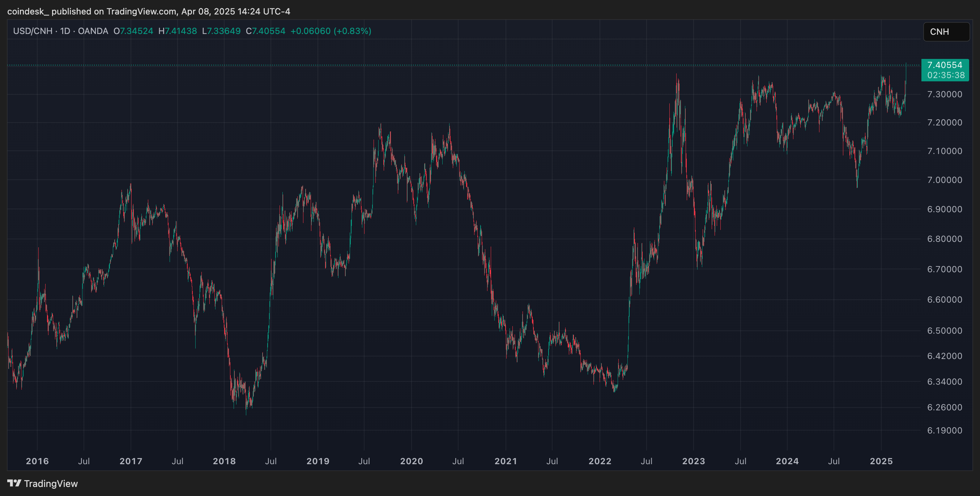Click the 2020 label on the time axis
This screenshot has width=980, height=496.
click(x=411, y=461)
